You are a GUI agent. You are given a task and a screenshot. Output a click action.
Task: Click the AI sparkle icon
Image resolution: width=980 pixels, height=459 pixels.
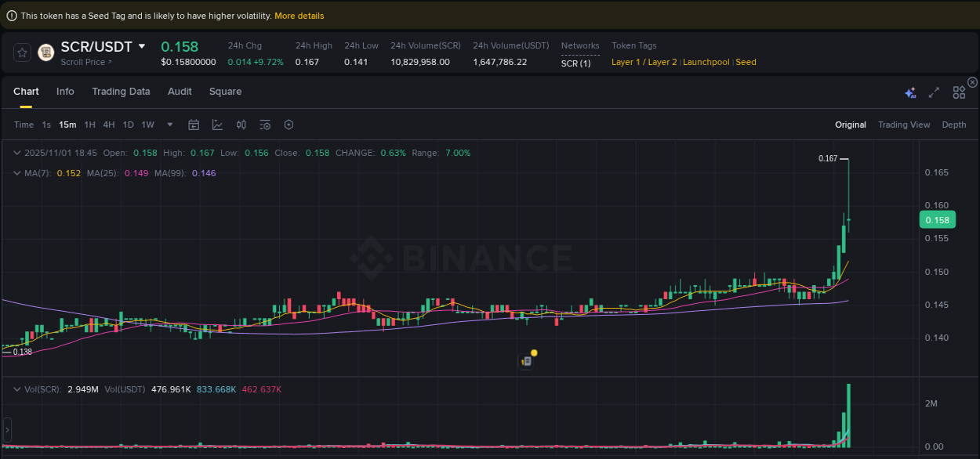click(x=910, y=92)
